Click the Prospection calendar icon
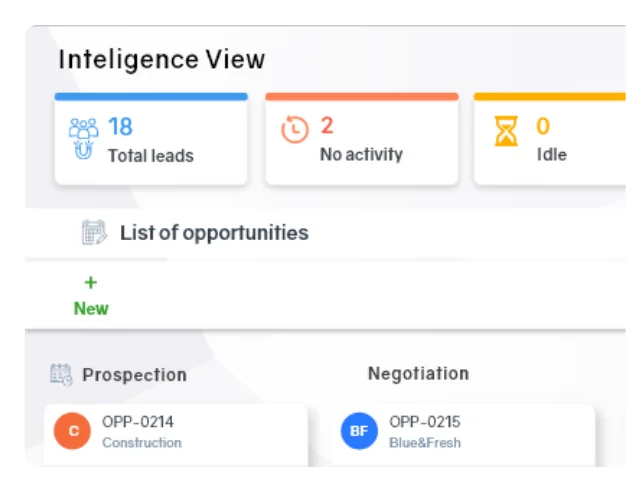The width and height of the screenshot is (626, 492). (61, 375)
